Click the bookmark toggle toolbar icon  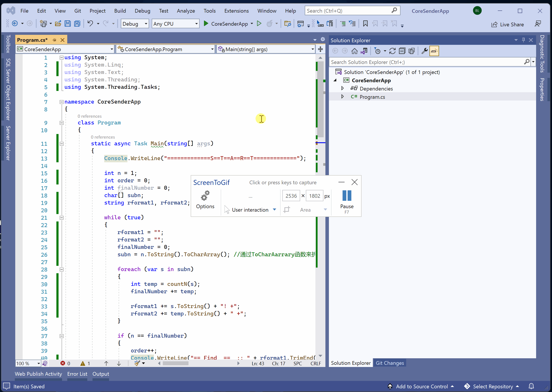tap(365, 24)
